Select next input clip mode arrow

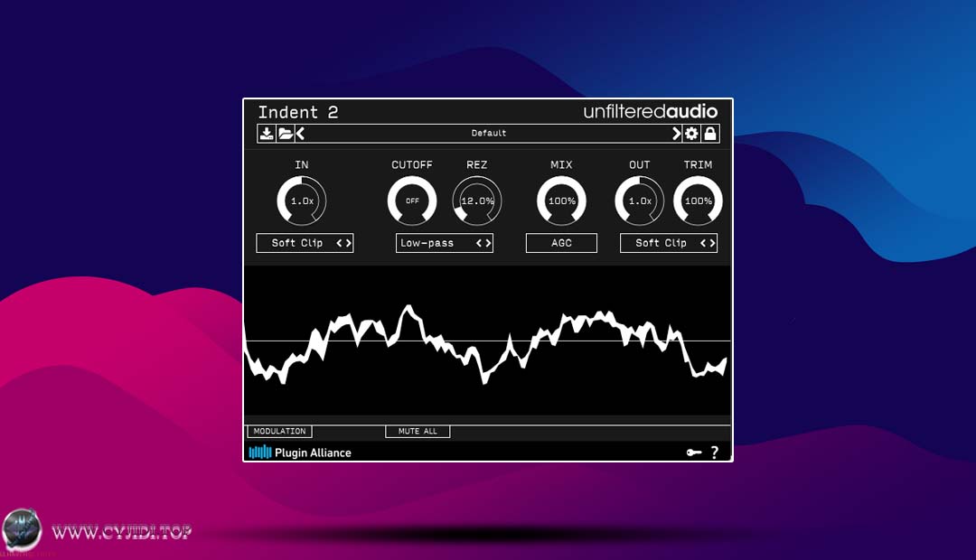(349, 243)
